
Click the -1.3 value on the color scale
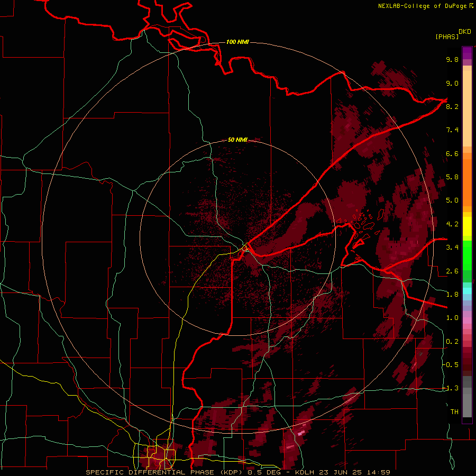point(451,388)
